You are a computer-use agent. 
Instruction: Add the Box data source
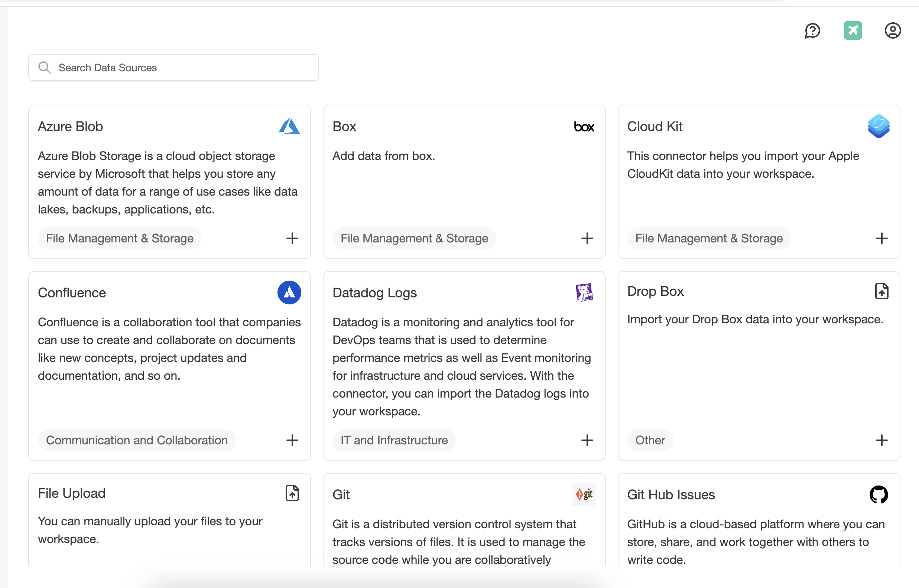click(587, 238)
